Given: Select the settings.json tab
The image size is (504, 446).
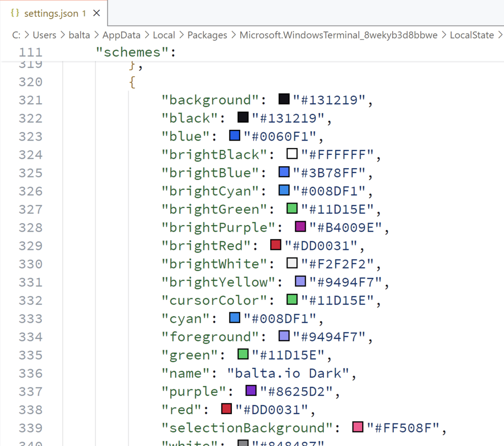Looking at the screenshot, I should click(x=54, y=13).
